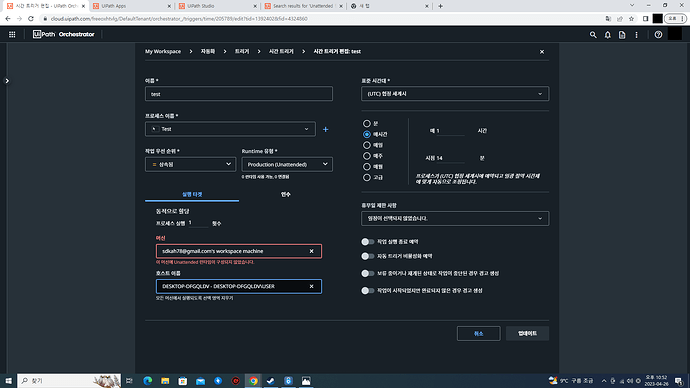Add a new process with plus icon
This screenshot has height=388, width=690.
[326, 129]
